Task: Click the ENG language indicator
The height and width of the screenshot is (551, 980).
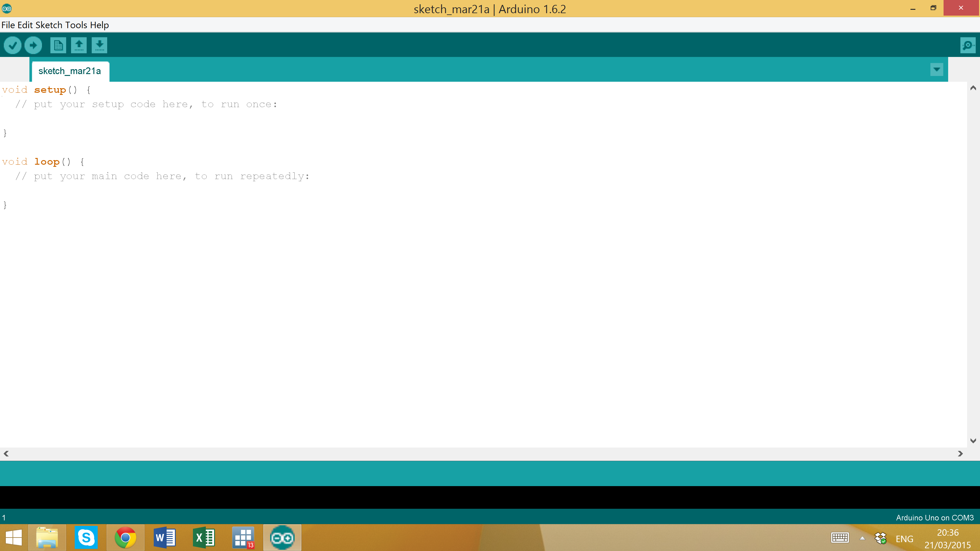Action: pos(905,539)
